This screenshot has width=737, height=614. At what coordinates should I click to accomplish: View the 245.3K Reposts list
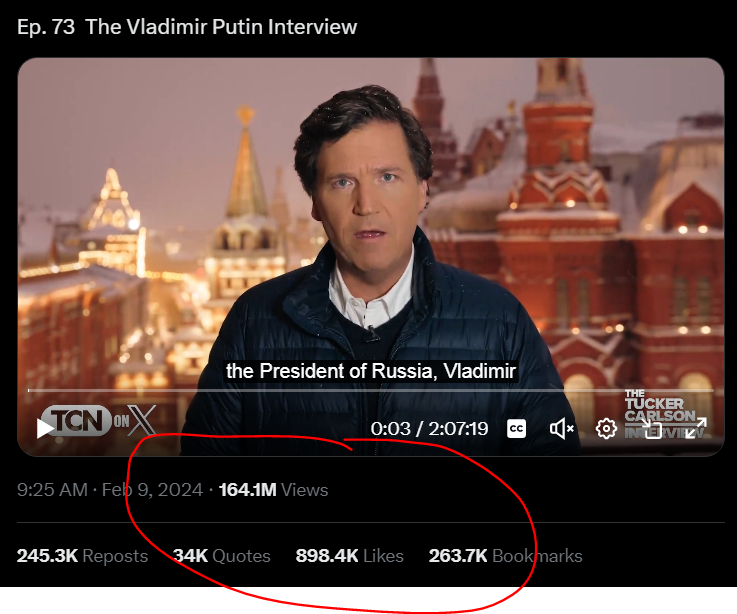pyautogui.click(x=82, y=556)
